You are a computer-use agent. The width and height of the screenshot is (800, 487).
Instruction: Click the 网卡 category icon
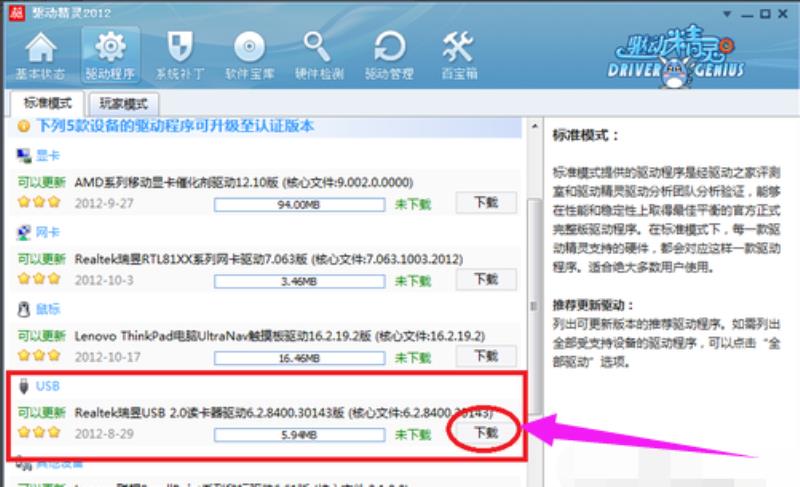pos(23,233)
